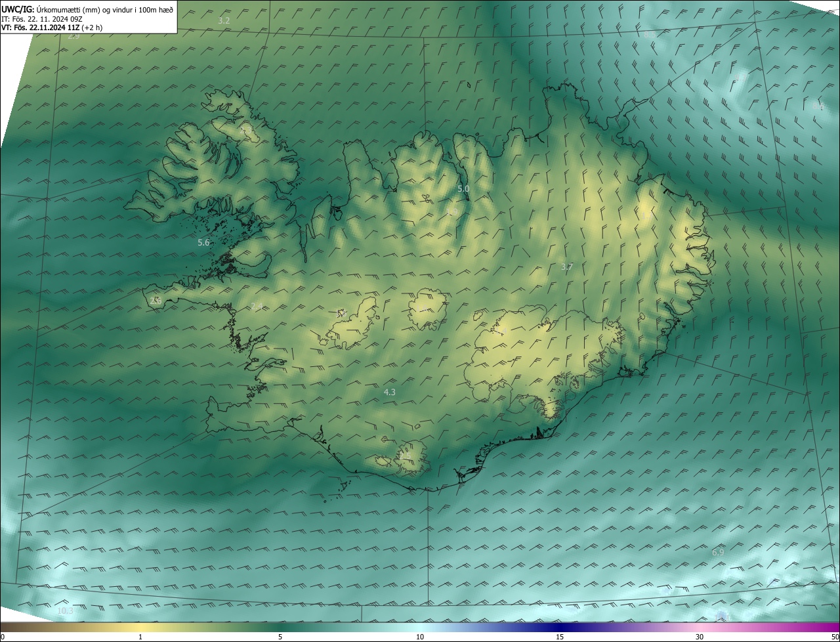Image resolution: width=840 pixels, height=642 pixels.
Task: Click the colorbar tick label '15'
Action: point(560,637)
